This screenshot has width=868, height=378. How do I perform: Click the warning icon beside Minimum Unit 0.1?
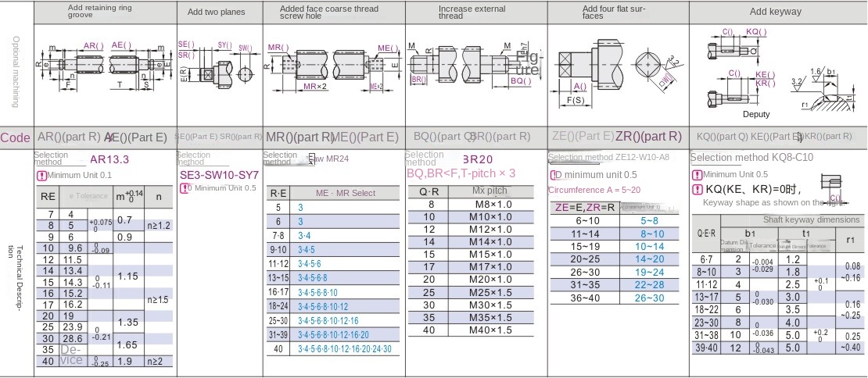(41, 176)
